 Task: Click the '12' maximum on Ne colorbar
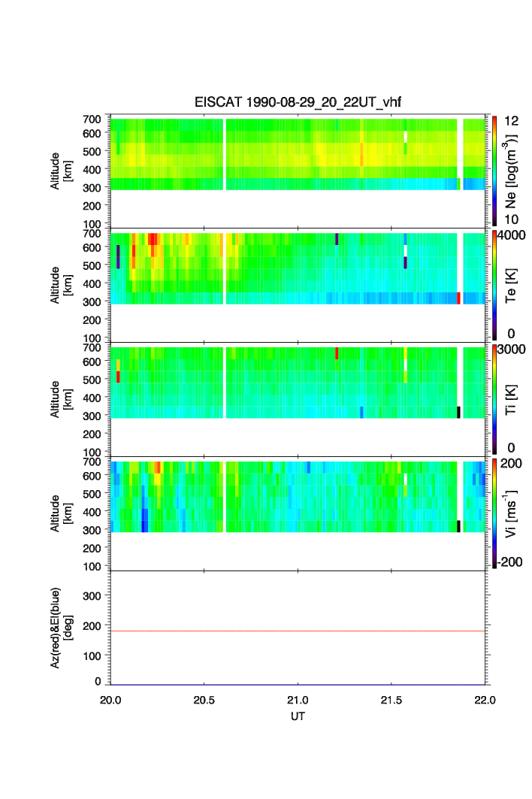coord(511,121)
